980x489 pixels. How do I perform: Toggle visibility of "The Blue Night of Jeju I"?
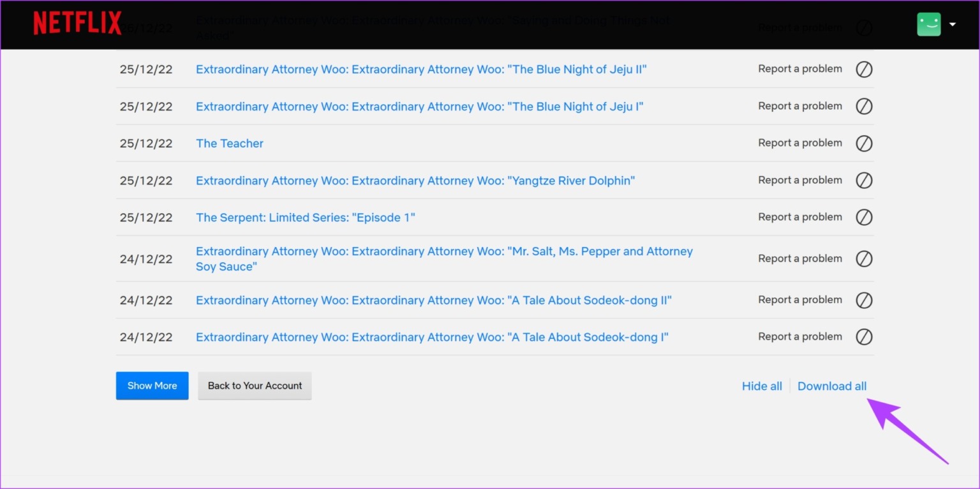pyautogui.click(x=864, y=106)
